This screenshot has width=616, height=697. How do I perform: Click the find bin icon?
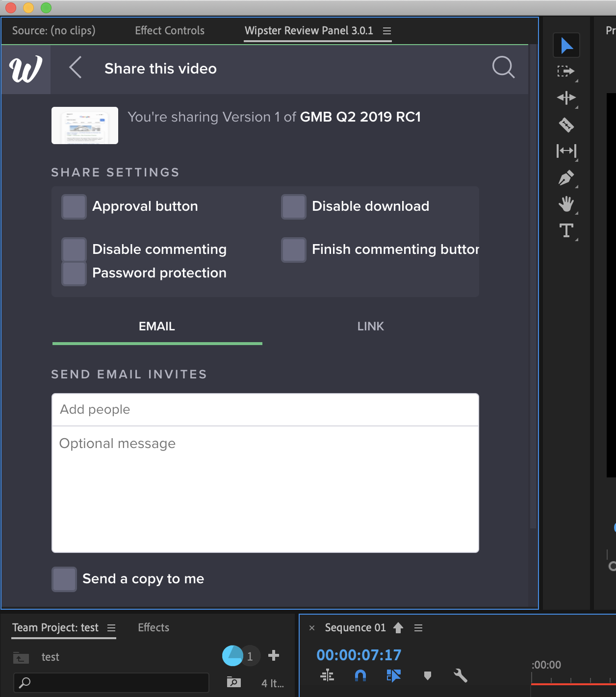click(x=234, y=682)
